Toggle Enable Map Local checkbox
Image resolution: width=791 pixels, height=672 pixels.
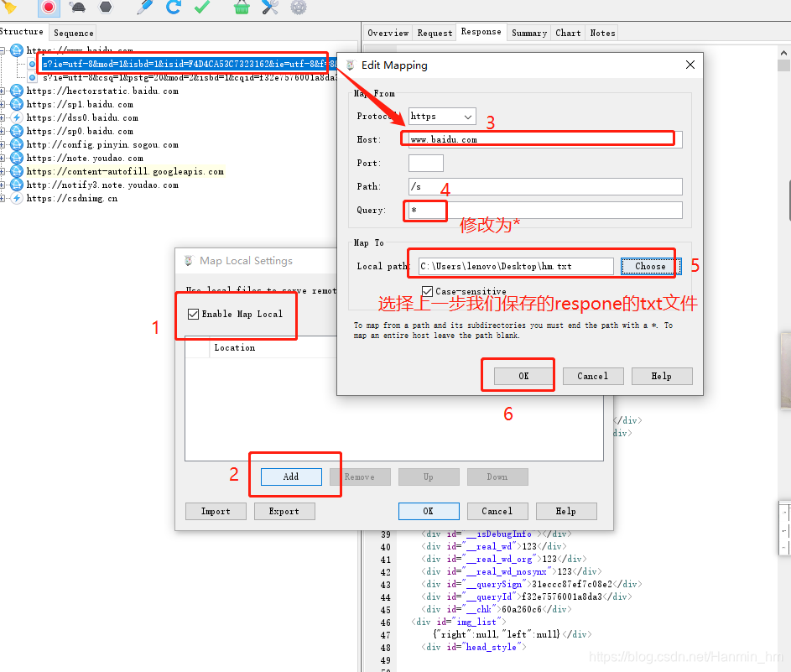tap(193, 315)
